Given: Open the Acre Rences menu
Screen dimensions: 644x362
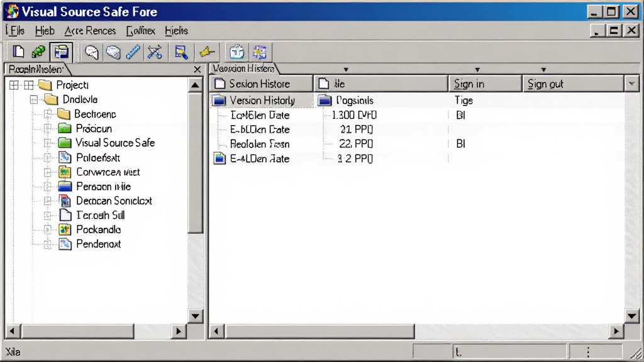Looking at the screenshot, I should tap(90, 31).
